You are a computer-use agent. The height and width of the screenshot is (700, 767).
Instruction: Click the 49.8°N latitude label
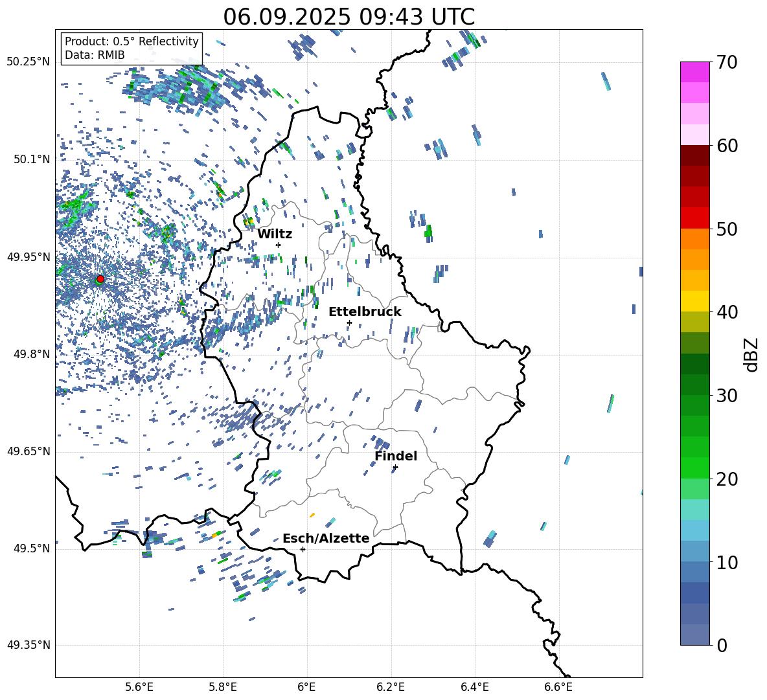coord(32,354)
